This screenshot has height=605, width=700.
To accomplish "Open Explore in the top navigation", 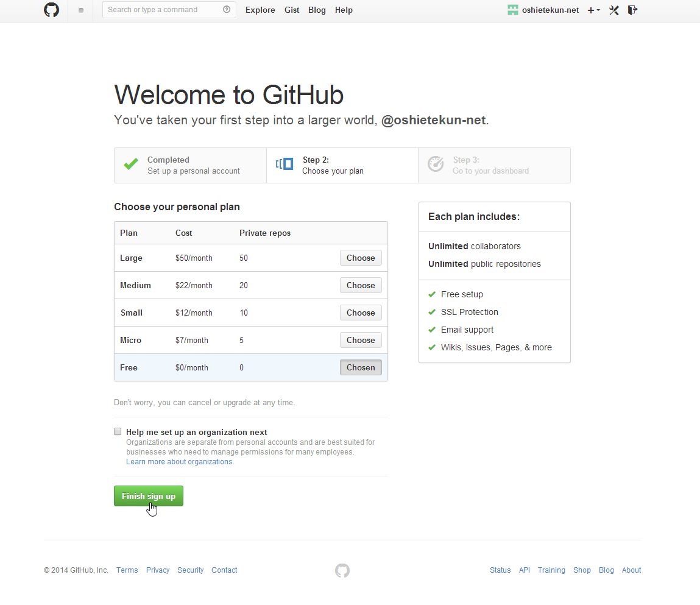I will 260,10.
